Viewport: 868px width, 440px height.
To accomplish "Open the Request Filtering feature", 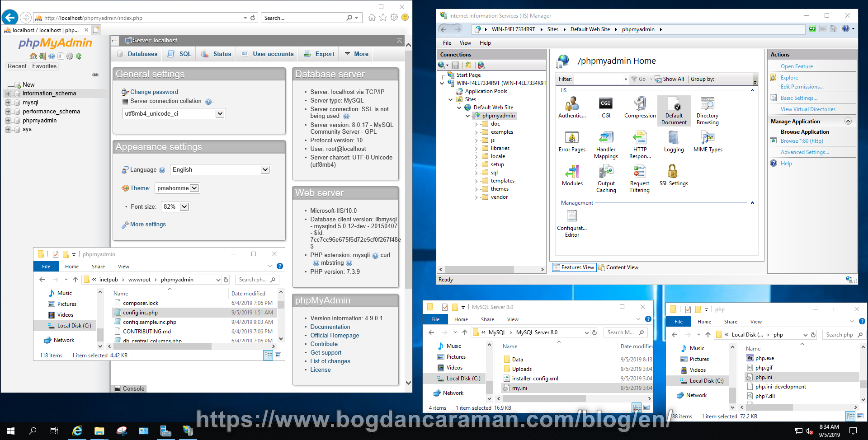I will click(640, 178).
